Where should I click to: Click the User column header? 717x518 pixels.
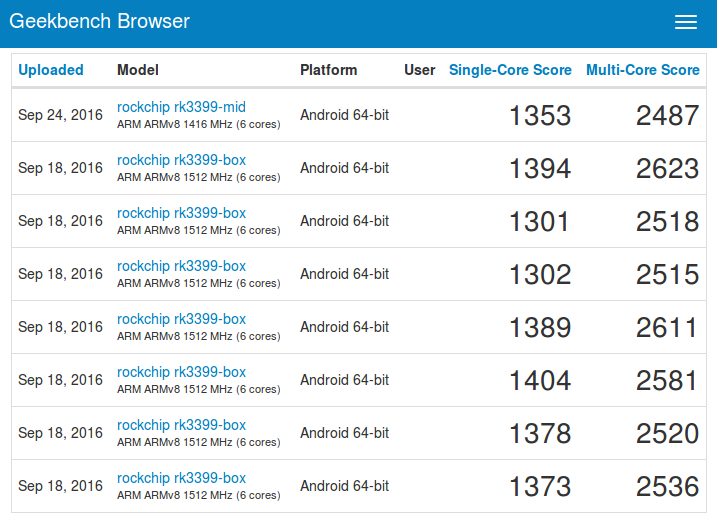click(419, 70)
